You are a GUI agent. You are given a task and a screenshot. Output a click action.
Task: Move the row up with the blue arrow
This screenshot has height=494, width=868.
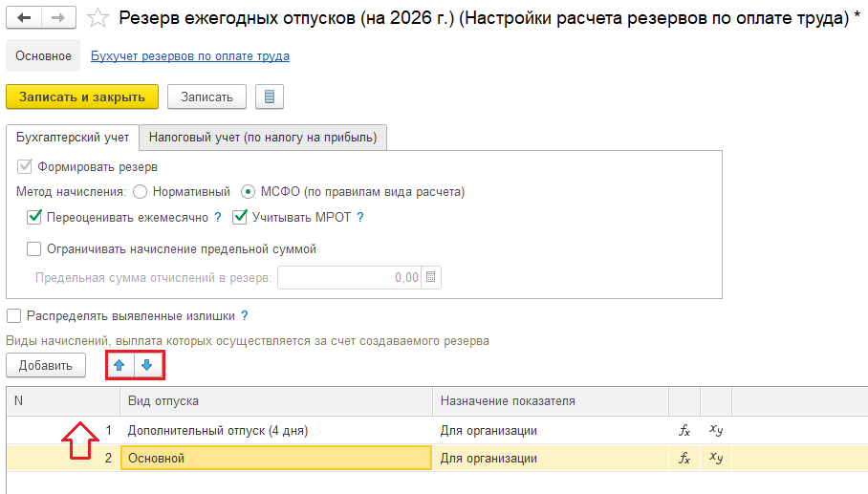click(119, 365)
